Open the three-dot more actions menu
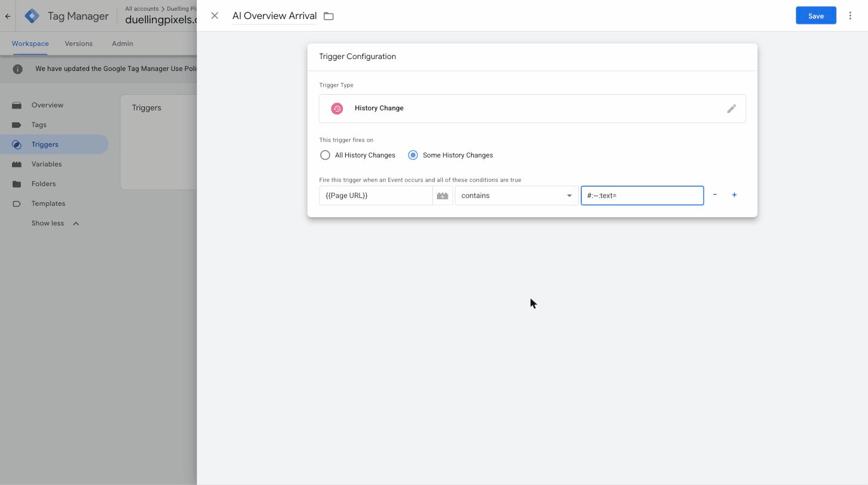 click(850, 16)
